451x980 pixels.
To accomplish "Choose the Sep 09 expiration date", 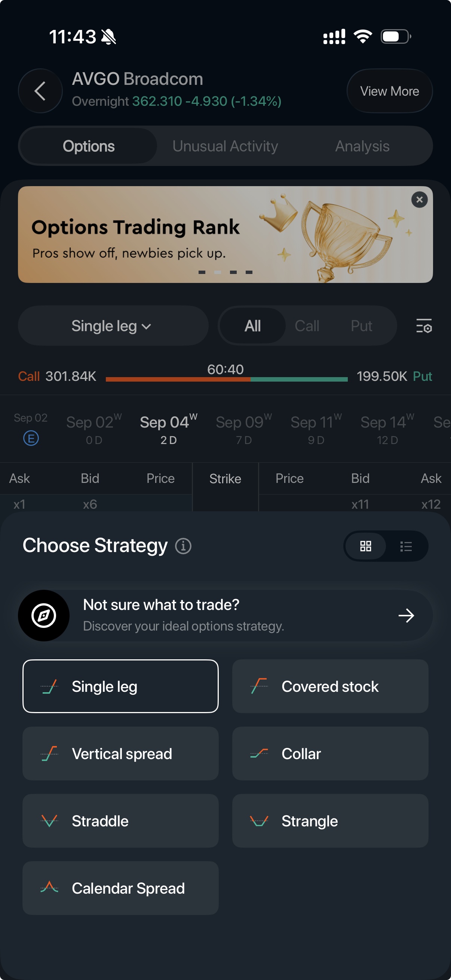I will pyautogui.click(x=243, y=429).
